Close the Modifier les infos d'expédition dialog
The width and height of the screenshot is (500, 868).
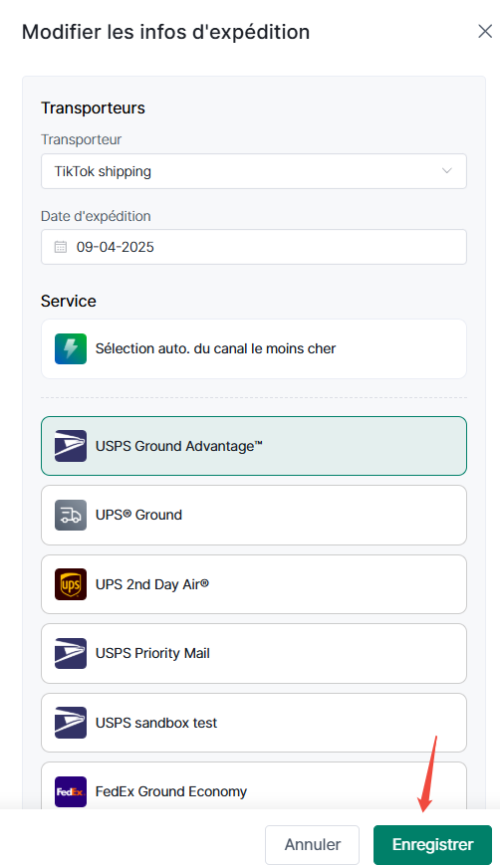click(485, 32)
